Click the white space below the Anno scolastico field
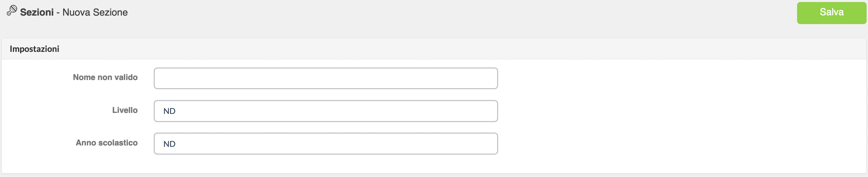Image resolution: width=868 pixels, height=177 pixels. coord(326,164)
